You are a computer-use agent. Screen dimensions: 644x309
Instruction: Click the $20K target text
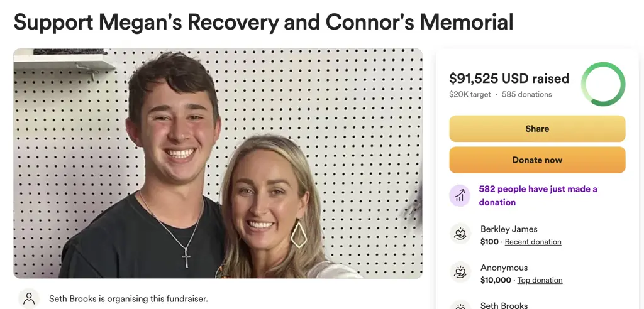pyautogui.click(x=470, y=94)
